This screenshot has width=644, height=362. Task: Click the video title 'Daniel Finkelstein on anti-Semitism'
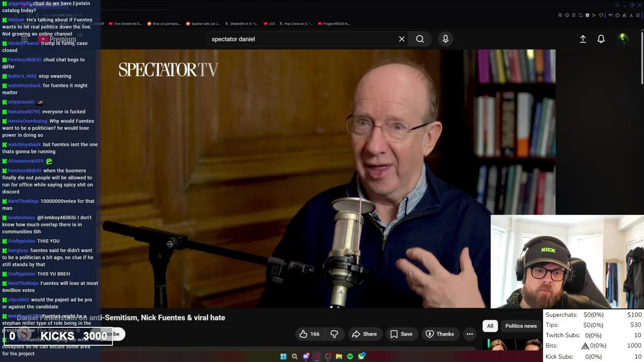pyautogui.click(x=121, y=318)
